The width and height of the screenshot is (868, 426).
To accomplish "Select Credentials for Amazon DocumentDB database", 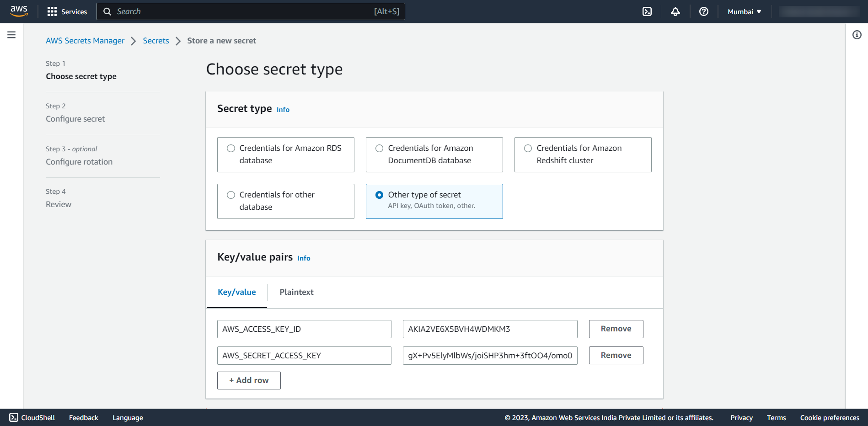I will (x=434, y=154).
